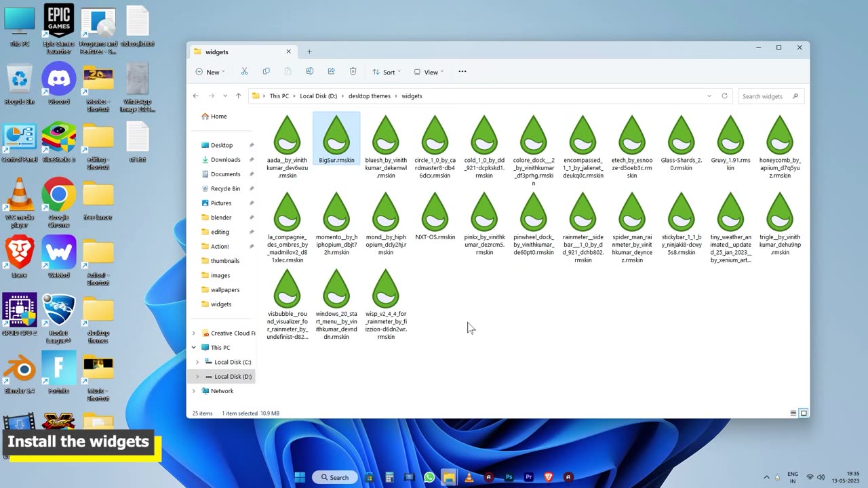Select the circle_1_0_by_cardmaster8 skin file
868x488 pixels.
click(435, 146)
